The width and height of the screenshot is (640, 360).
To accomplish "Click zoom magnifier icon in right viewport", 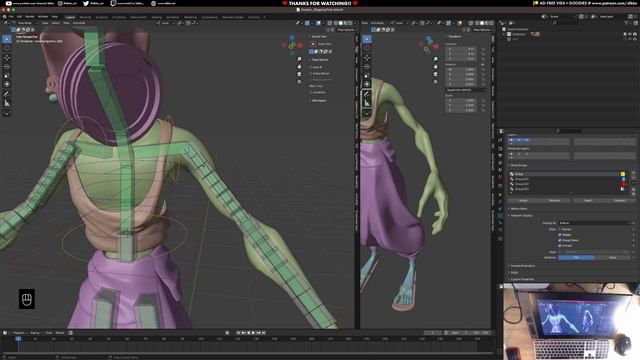I will (x=436, y=59).
